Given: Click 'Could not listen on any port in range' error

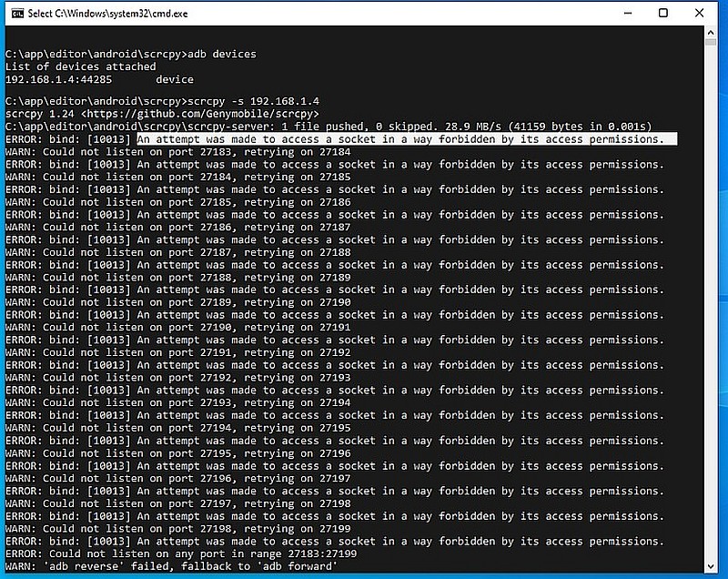Looking at the screenshot, I should point(181,554).
